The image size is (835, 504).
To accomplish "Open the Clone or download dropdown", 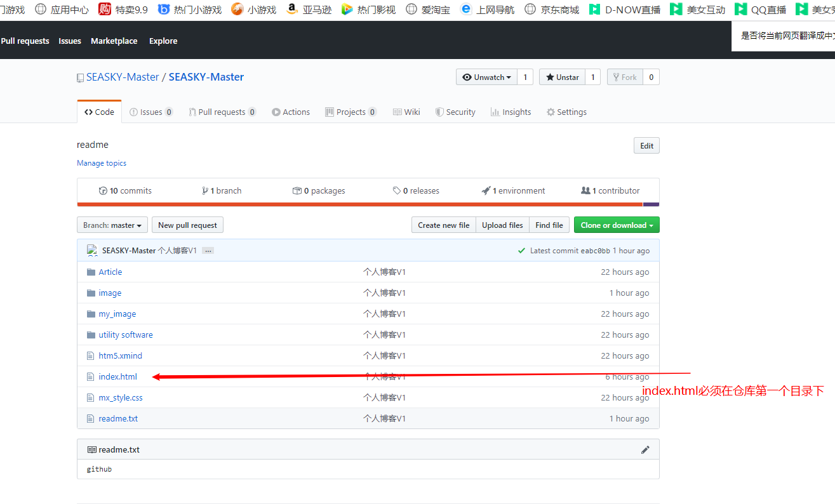I will (617, 225).
